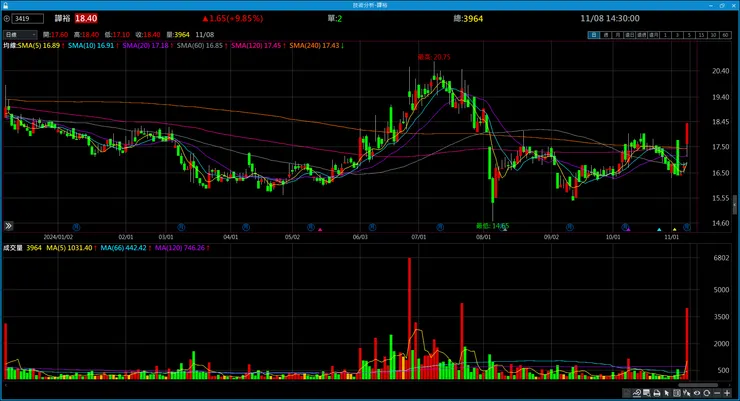
Task: Click the lock icon in title bar
Action: point(6,5)
